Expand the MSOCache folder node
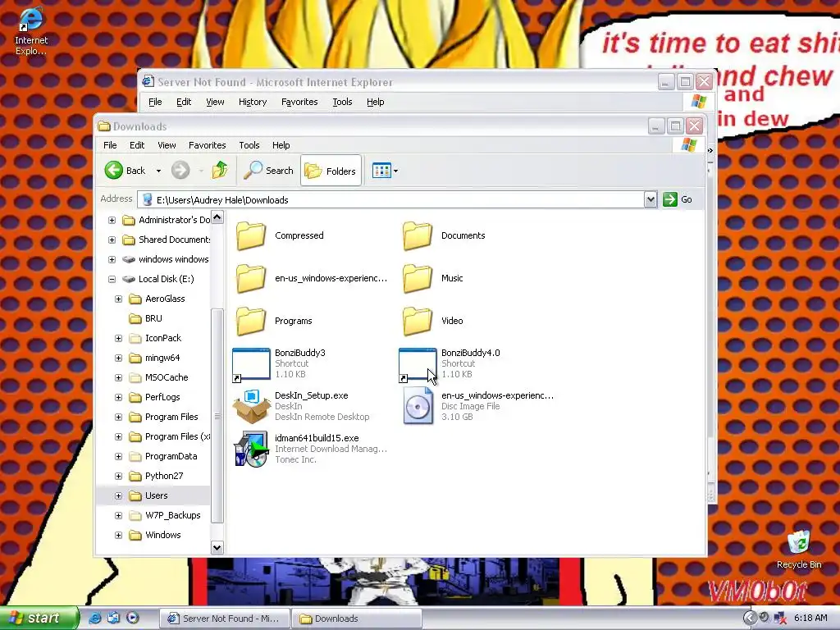The height and width of the screenshot is (630, 840). (118, 377)
